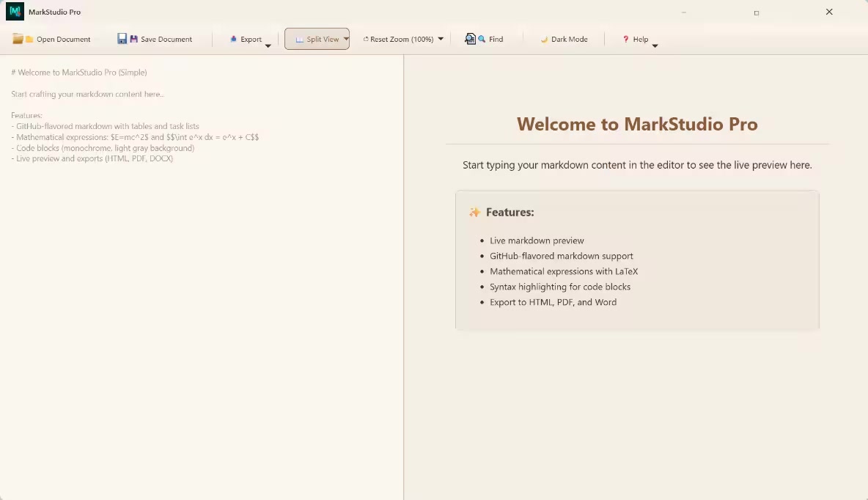Toggle Dark Mode on
The width and height of the screenshot is (868, 500).
coord(564,39)
